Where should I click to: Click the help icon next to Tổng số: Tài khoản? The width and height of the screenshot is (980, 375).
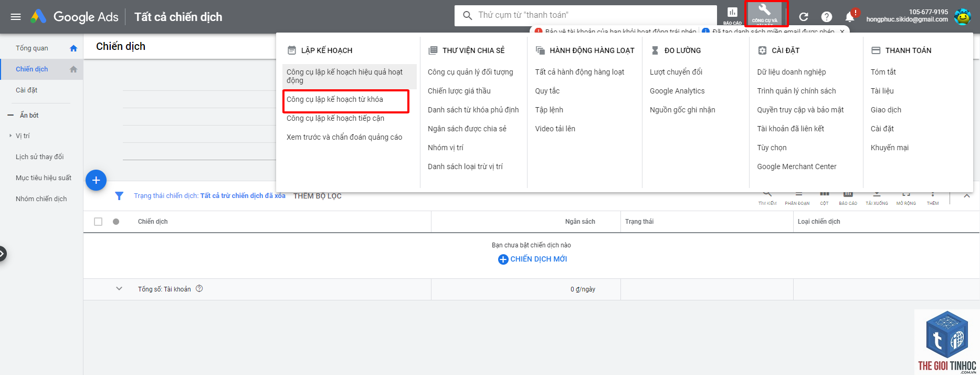(199, 288)
